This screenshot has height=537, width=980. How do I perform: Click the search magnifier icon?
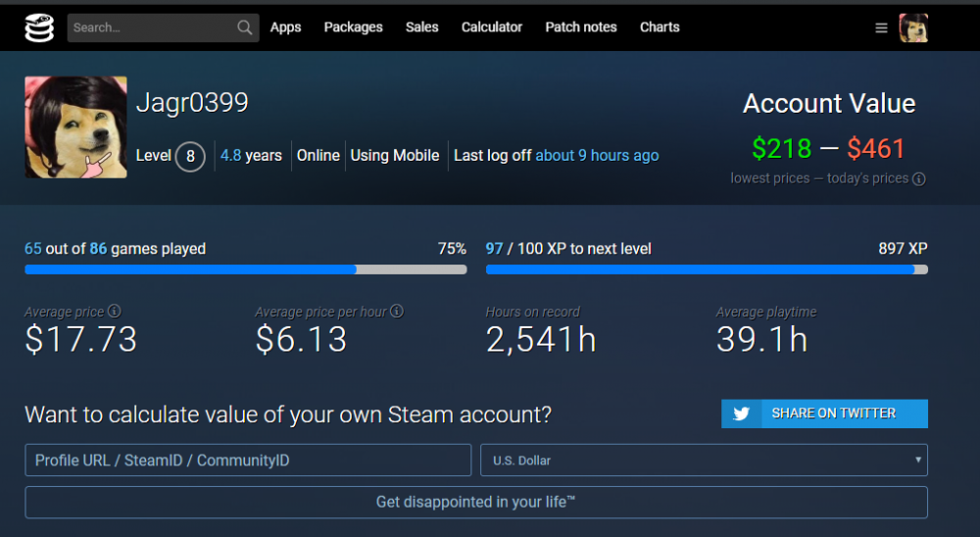point(244,27)
